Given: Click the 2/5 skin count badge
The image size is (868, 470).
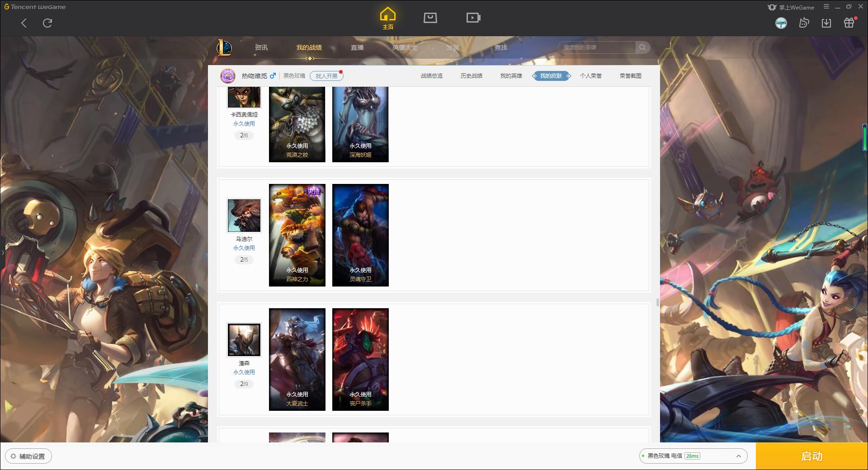Looking at the screenshot, I should point(244,259).
